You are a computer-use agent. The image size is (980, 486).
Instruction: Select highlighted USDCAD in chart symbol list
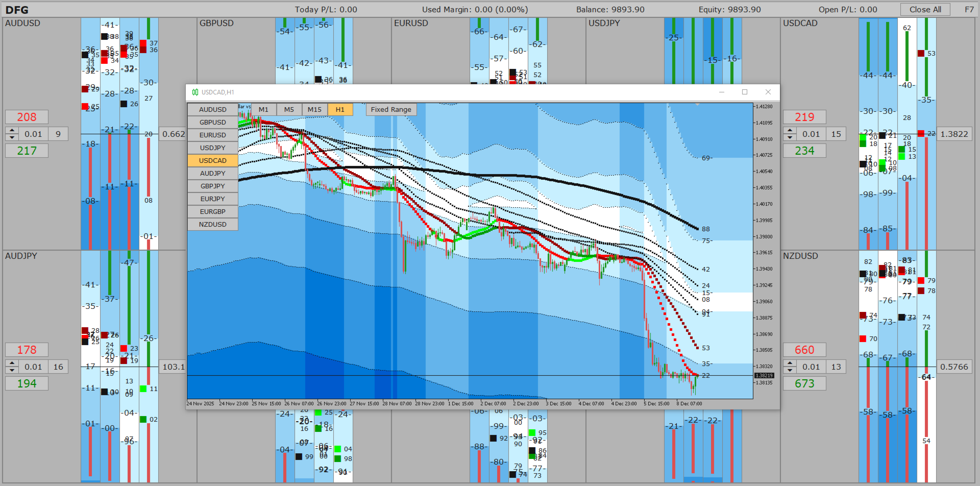tap(213, 160)
